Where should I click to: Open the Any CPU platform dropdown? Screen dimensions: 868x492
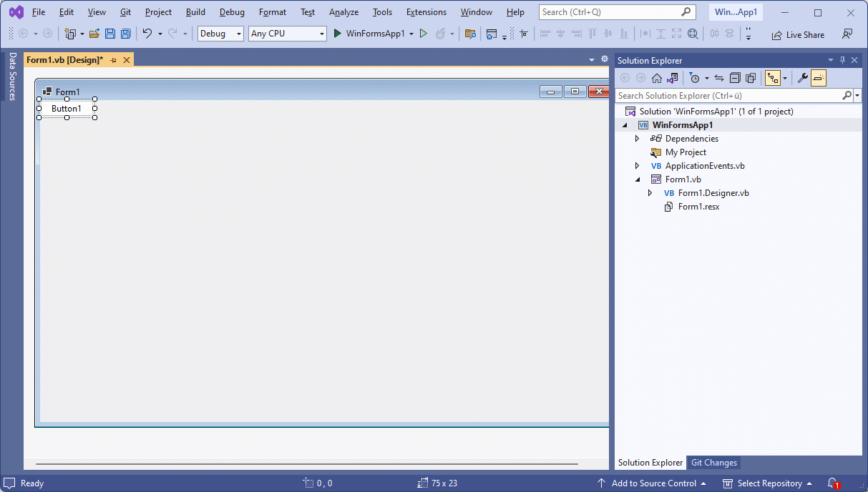[287, 34]
